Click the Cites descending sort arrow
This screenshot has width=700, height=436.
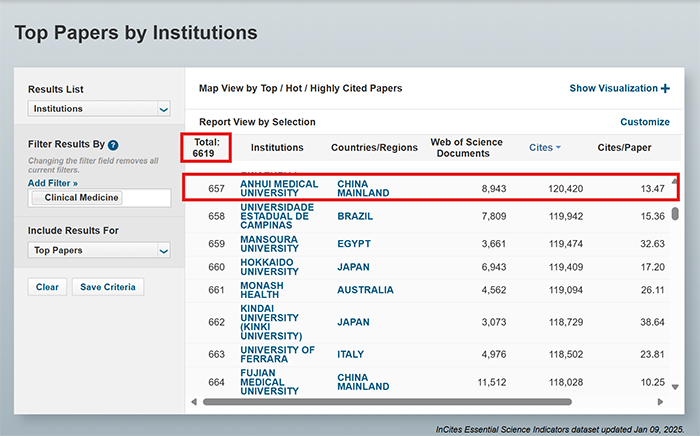(x=558, y=148)
